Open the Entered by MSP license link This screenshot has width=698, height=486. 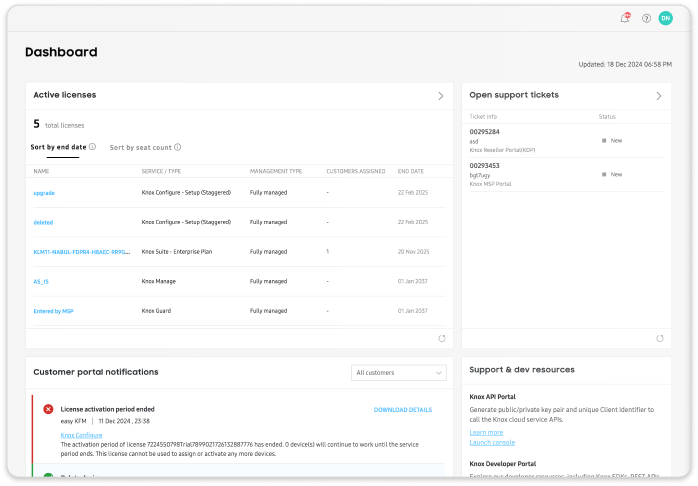pyautogui.click(x=53, y=311)
